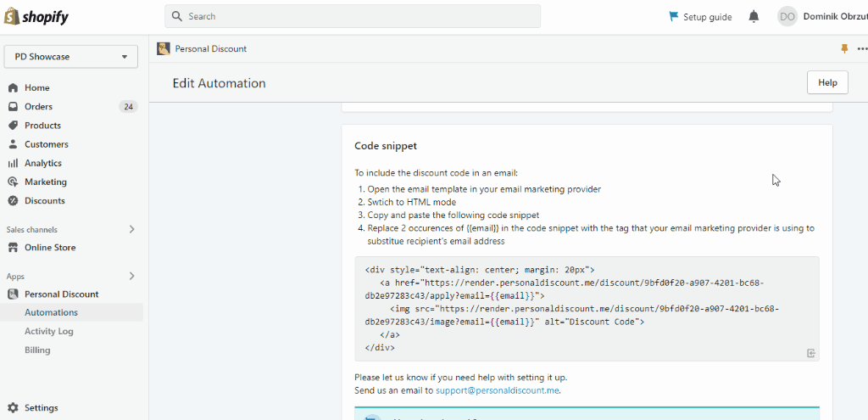Open the DO user avatar menu
This screenshot has width=868, height=420.
[787, 17]
